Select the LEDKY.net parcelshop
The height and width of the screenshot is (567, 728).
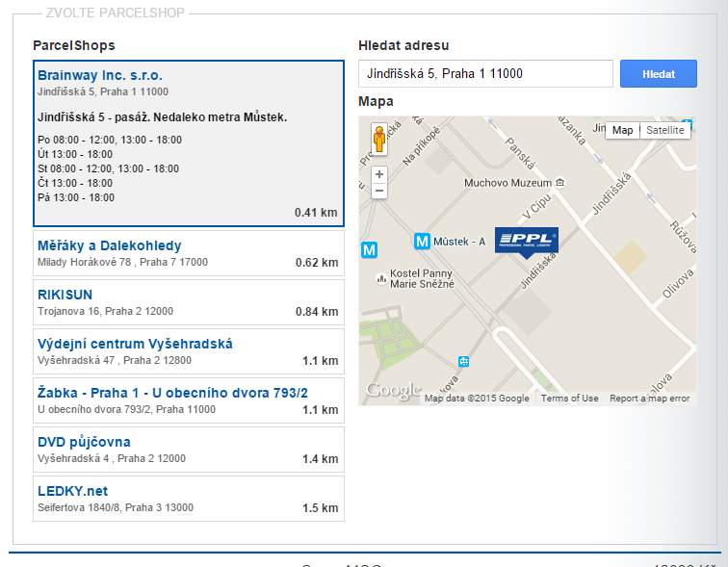[x=189, y=499]
